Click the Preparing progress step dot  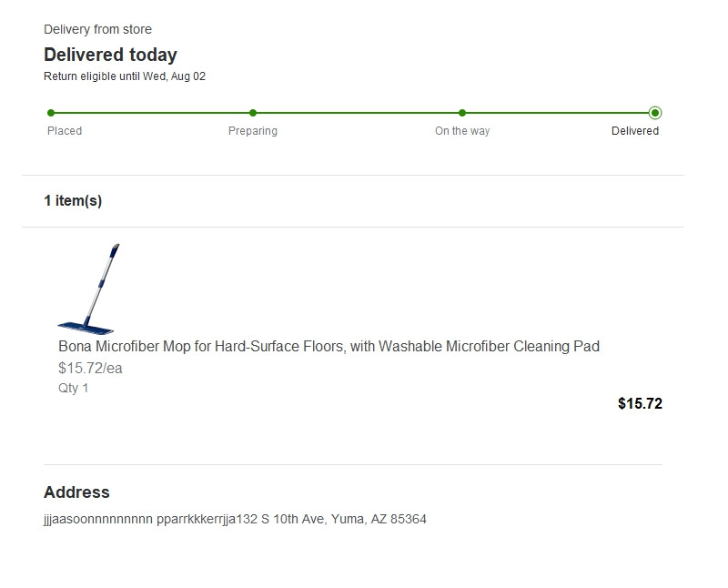click(x=253, y=113)
